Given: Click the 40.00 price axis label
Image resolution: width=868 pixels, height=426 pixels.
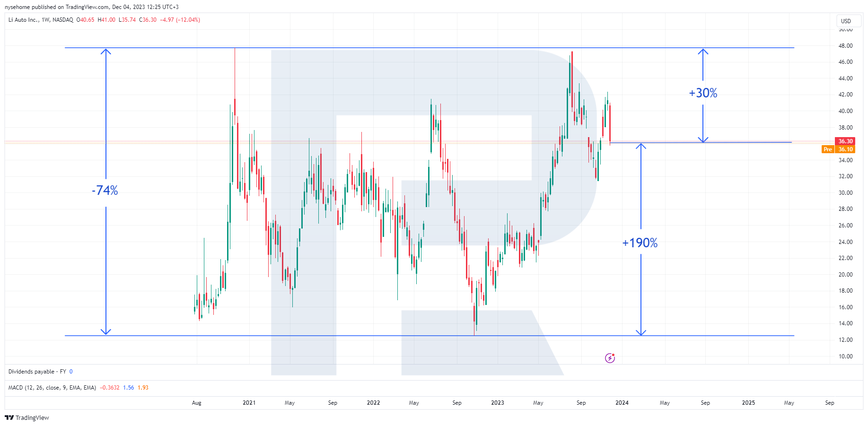Looking at the screenshot, I should point(845,111).
